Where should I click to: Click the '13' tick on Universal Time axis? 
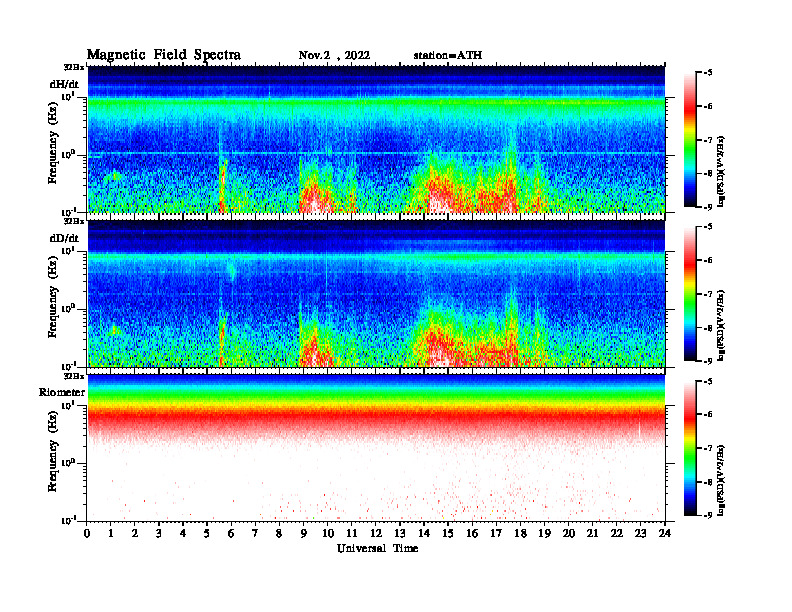click(x=400, y=534)
